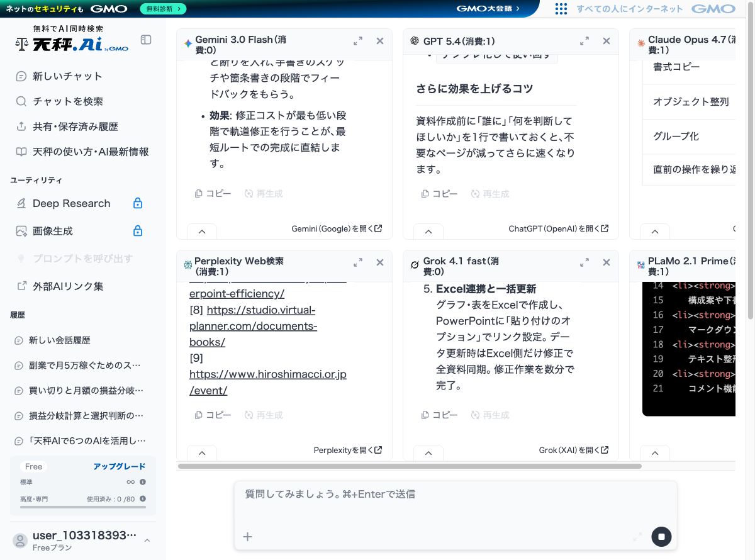
Task: Collapse the Gemini panel with chevron
Action: coord(202,232)
